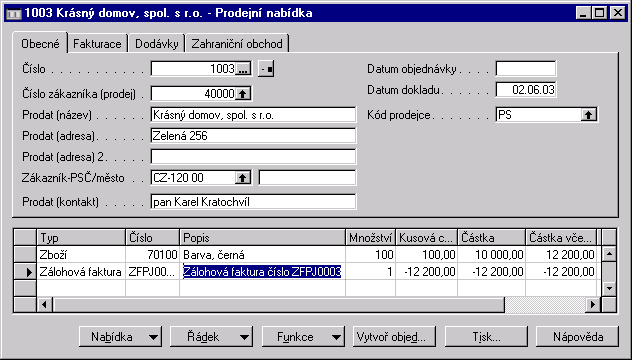Image resolution: width=632 pixels, height=360 pixels.
Task: Click the horizontal scrollbar right arrow
Action: coord(592,304)
